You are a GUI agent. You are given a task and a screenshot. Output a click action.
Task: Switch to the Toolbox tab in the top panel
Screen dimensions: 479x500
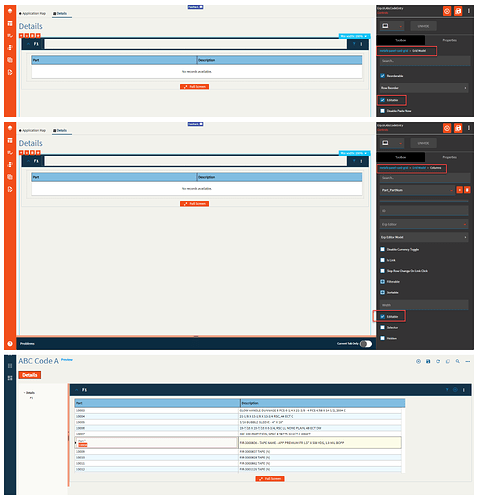401,40
